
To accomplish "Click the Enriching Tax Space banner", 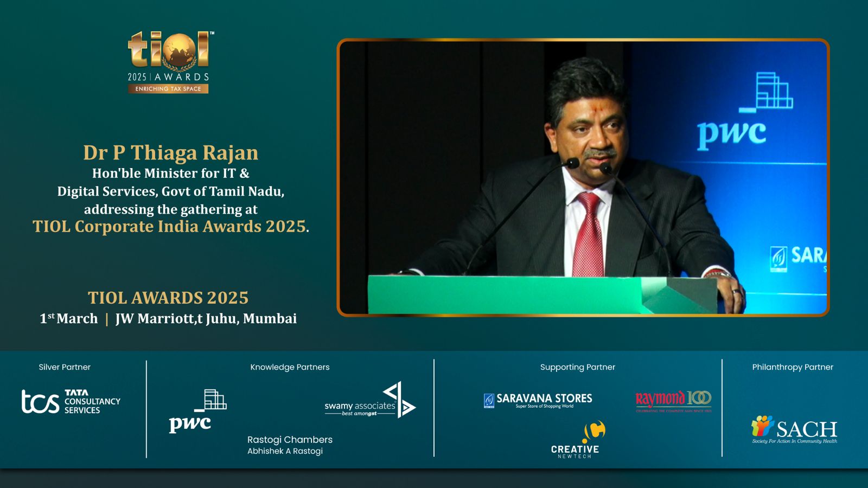I will (x=168, y=89).
